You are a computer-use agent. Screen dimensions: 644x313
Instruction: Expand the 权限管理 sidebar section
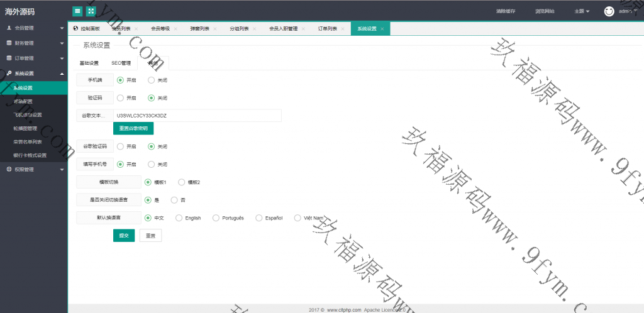[x=33, y=169]
